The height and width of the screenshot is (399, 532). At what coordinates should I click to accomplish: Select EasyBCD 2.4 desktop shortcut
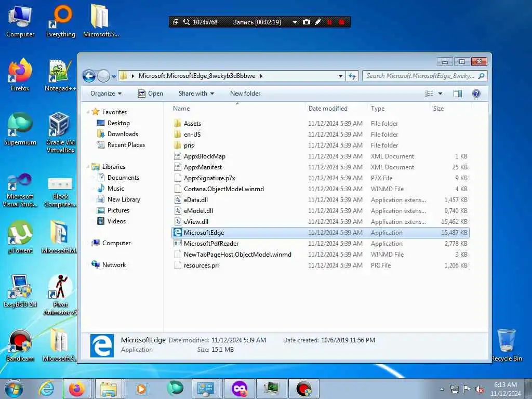tap(20, 291)
